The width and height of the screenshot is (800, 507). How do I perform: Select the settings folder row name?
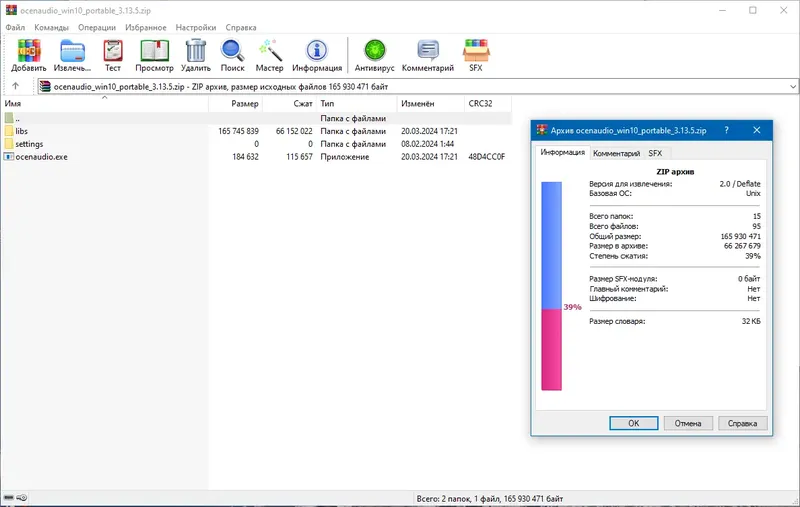[29, 144]
